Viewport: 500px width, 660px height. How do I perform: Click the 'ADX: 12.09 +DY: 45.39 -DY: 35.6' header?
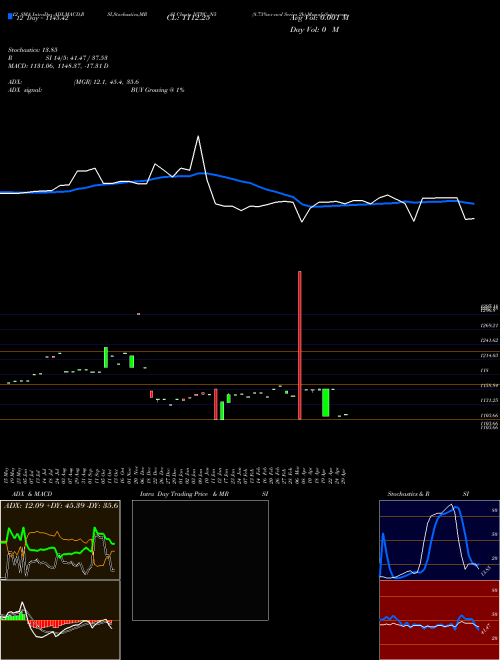[x=61, y=505]
